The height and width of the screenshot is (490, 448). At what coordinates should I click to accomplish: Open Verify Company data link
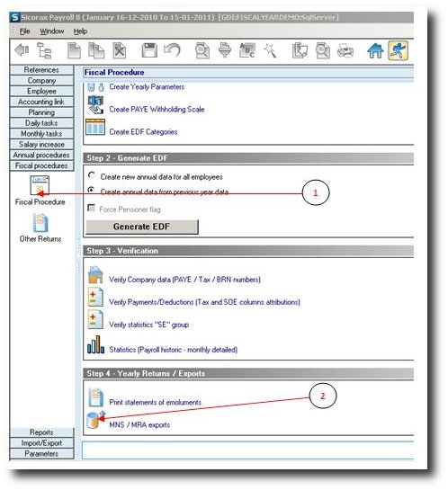[184, 280]
